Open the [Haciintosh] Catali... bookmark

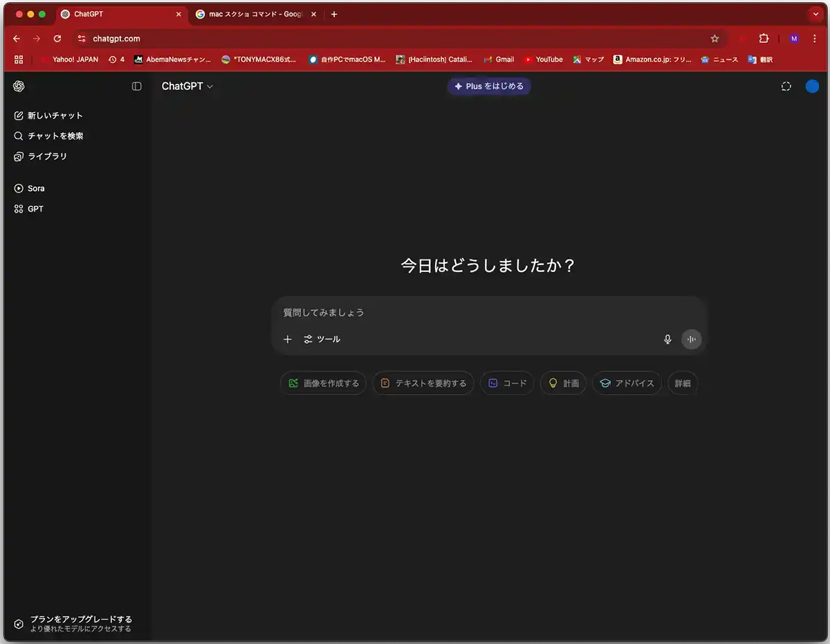click(434, 59)
